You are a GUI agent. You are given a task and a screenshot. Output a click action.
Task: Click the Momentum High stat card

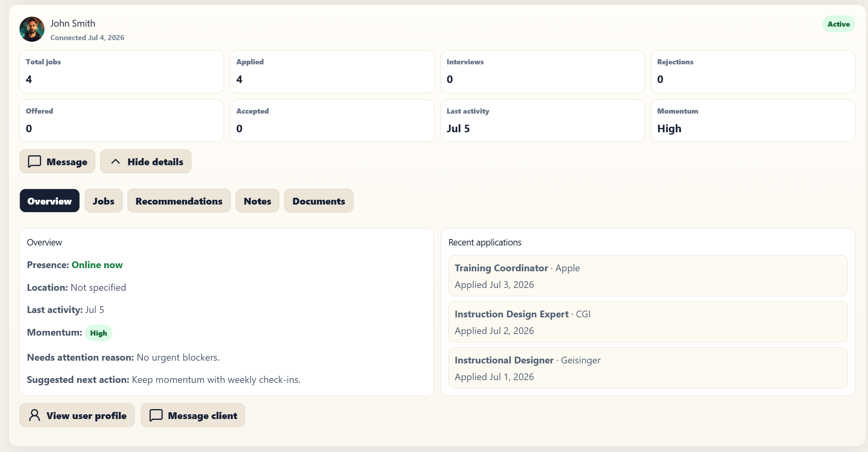(x=753, y=121)
